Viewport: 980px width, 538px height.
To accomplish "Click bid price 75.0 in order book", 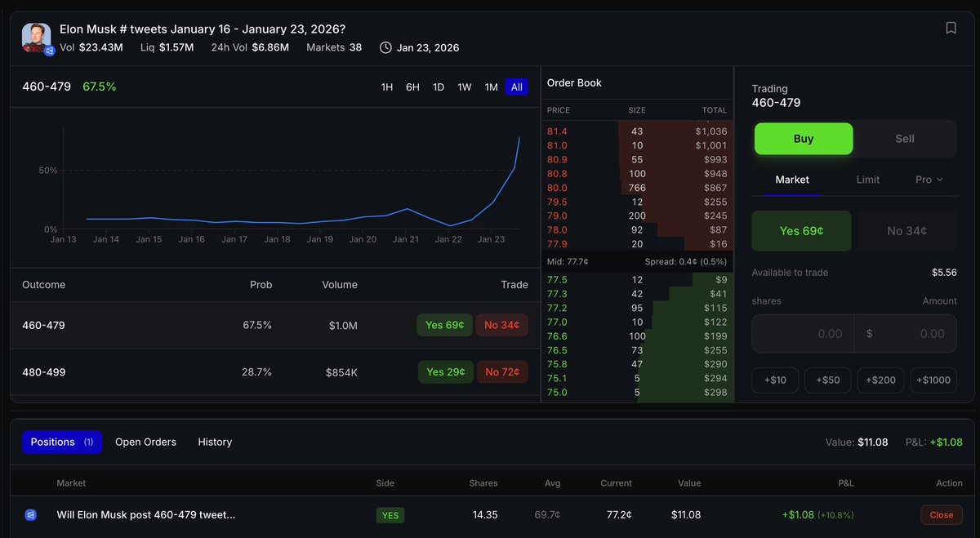I will [x=557, y=392].
